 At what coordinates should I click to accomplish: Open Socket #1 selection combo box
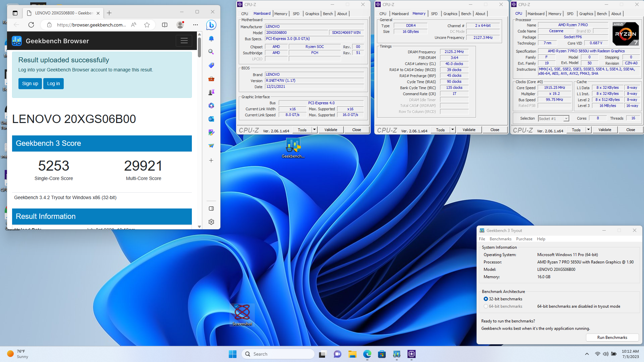[x=553, y=118]
